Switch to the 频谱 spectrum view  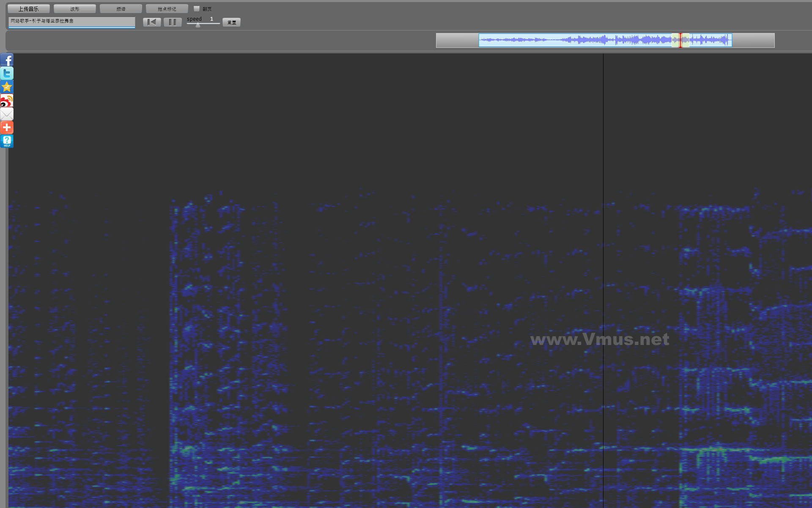point(121,8)
